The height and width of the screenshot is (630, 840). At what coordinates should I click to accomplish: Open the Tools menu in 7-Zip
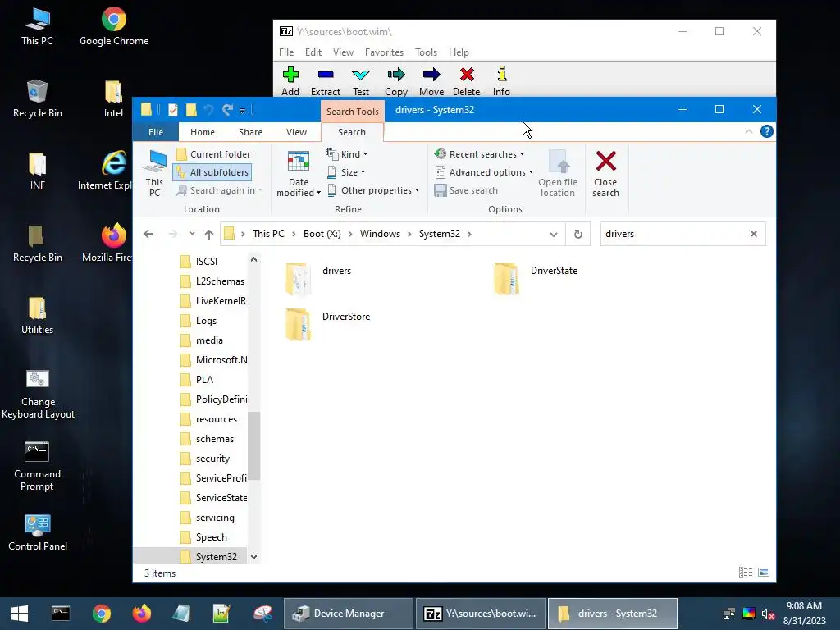[426, 52]
